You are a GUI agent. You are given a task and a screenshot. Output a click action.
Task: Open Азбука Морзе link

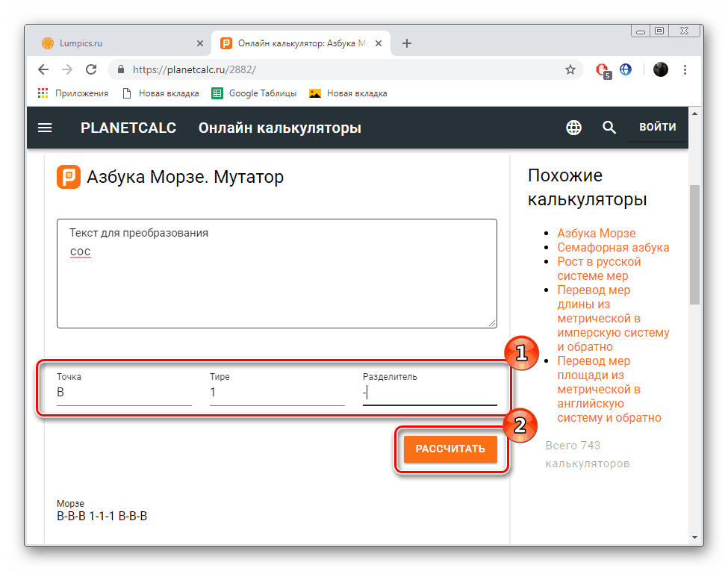pyautogui.click(x=596, y=233)
